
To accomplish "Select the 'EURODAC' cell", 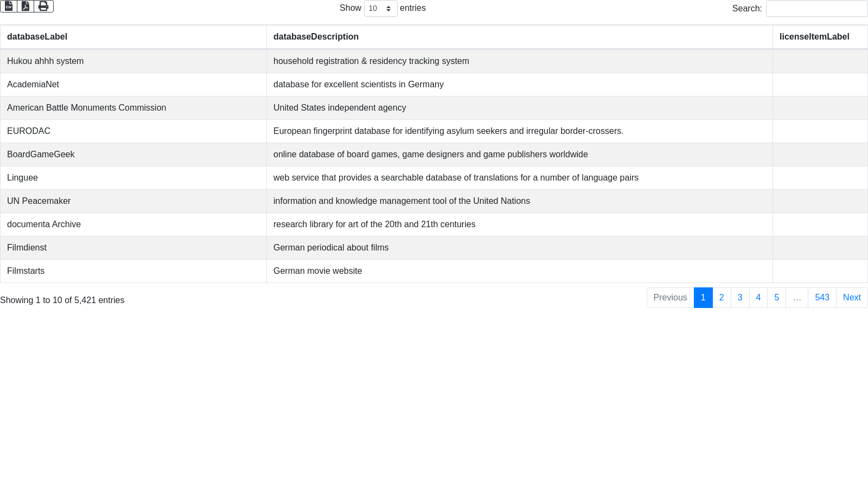I will pos(133,131).
